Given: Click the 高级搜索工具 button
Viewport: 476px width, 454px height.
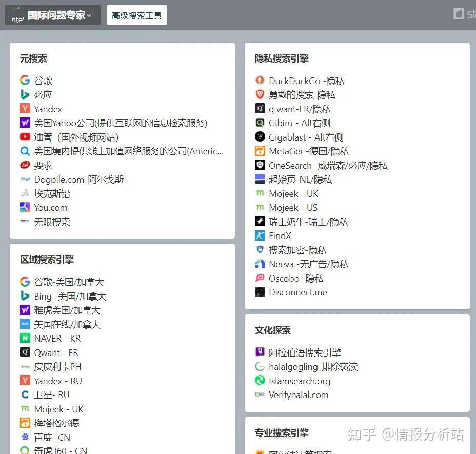Looking at the screenshot, I should pyautogui.click(x=136, y=15).
